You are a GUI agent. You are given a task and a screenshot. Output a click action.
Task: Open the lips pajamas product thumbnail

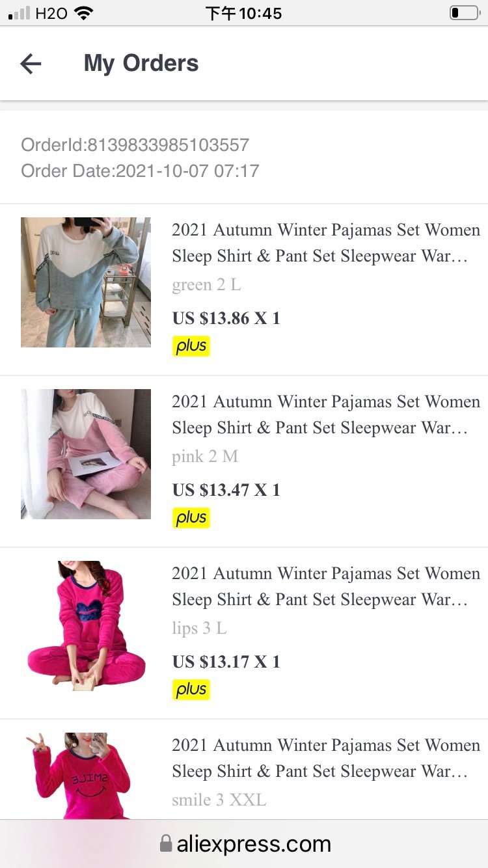point(86,626)
